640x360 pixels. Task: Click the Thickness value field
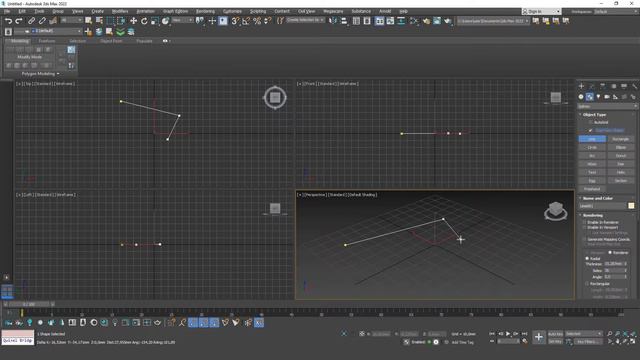click(613, 264)
